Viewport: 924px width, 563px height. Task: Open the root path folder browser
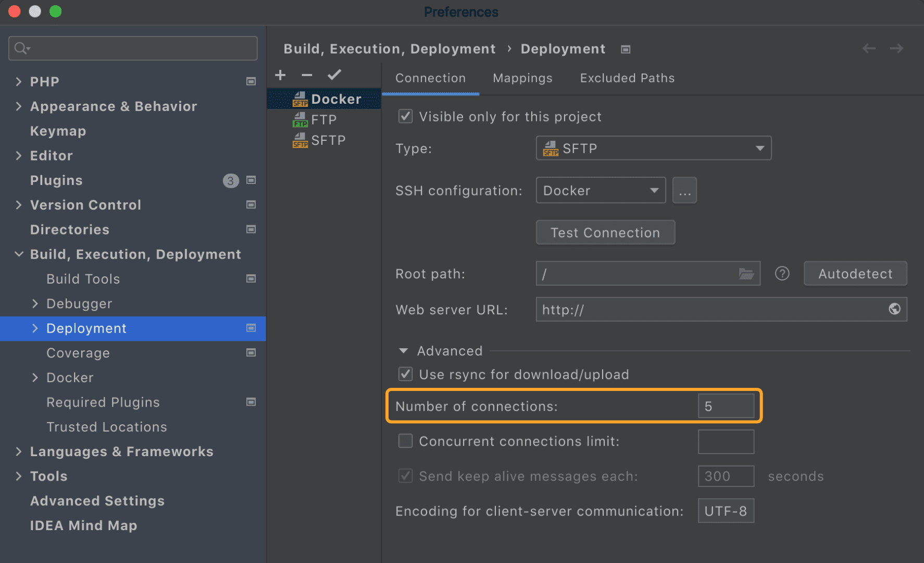pyautogui.click(x=747, y=273)
